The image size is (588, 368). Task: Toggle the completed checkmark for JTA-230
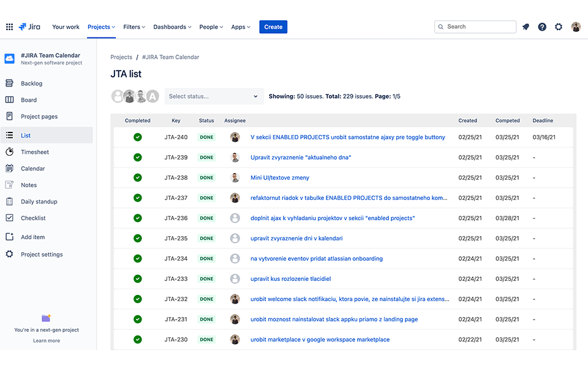click(x=137, y=339)
